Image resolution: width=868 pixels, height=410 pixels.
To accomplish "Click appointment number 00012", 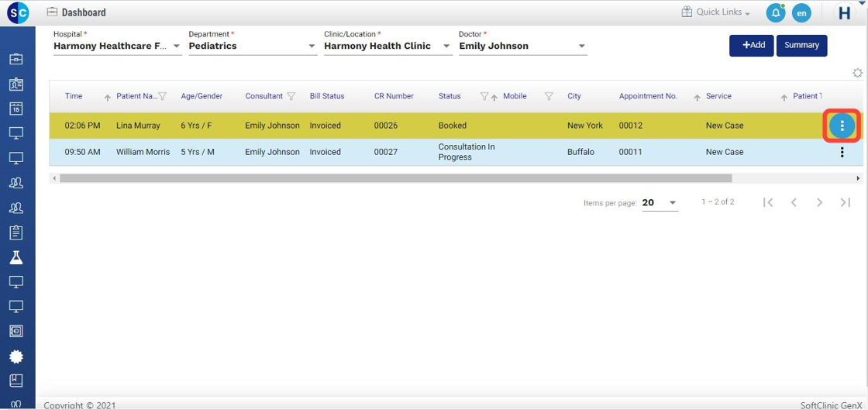I will click(x=631, y=126).
